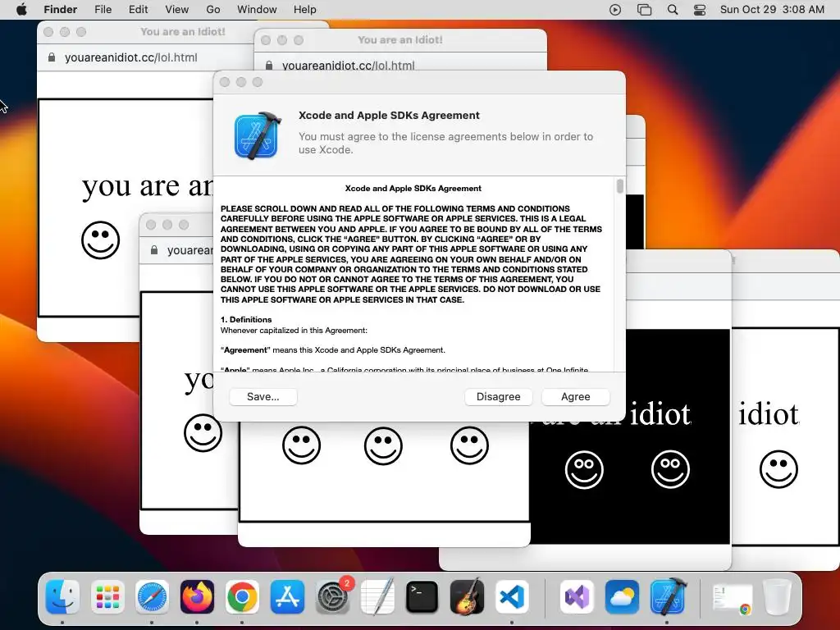Screen dimensions: 840x630
Task: Close the Xcode agreement dialog window
Action: point(225,82)
